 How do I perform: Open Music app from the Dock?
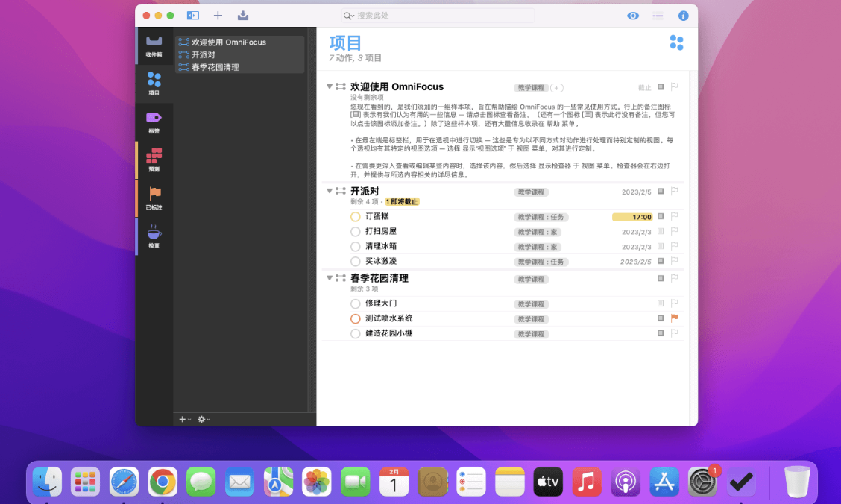point(587,482)
